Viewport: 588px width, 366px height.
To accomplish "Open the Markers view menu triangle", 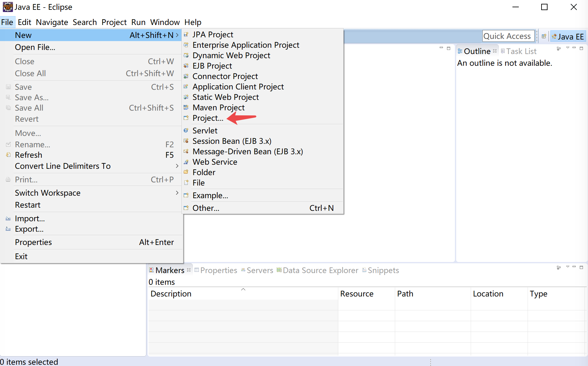I will tap(567, 267).
